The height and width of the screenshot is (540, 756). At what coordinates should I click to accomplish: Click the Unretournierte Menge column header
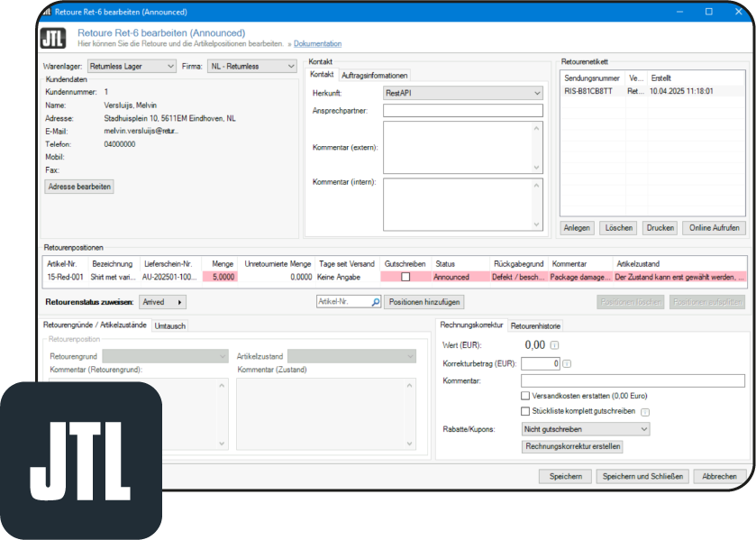pos(278,264)
